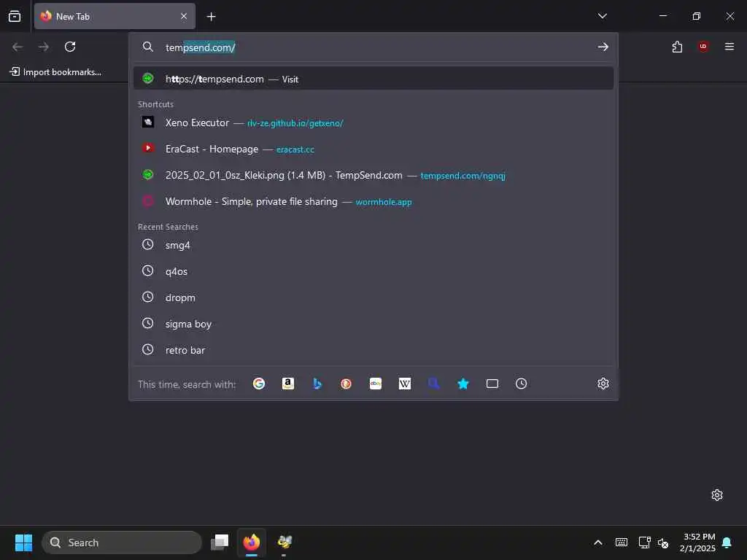Select recent search sigma boy
The width and height of the screenshot is (747, 560).
coord(373,324)
